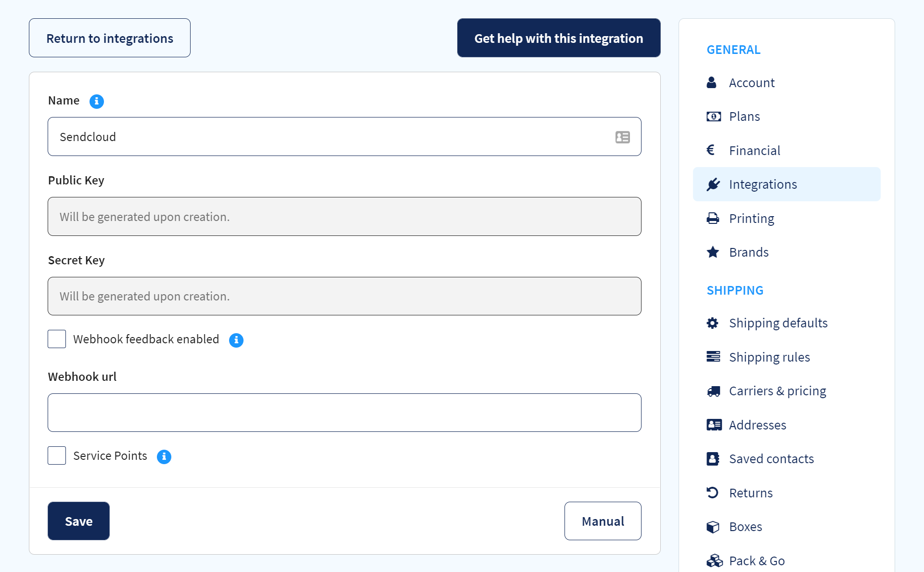Click the Public Key label
Image resolution: width=924 pixels, height=572 pixels.
coord(76,180)
